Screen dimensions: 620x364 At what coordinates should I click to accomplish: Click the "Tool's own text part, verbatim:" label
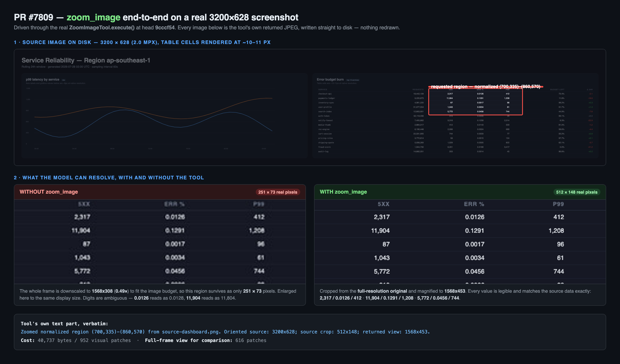[64, 324]
